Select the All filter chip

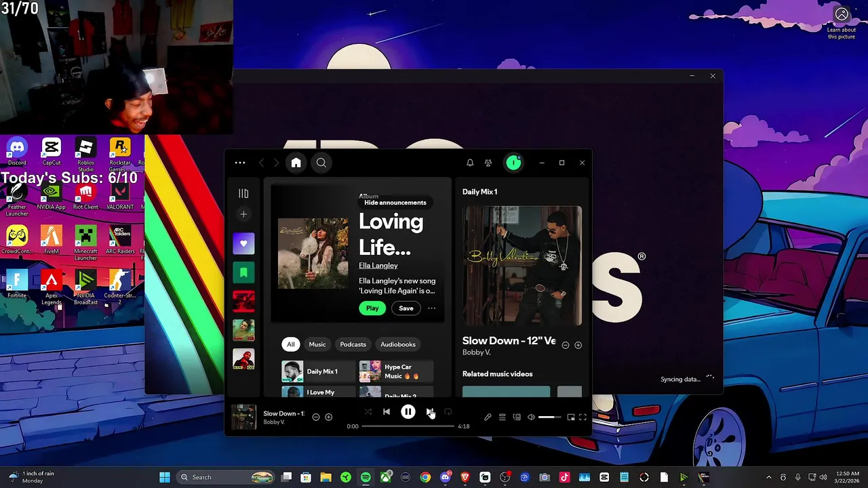tap(291, 344)
